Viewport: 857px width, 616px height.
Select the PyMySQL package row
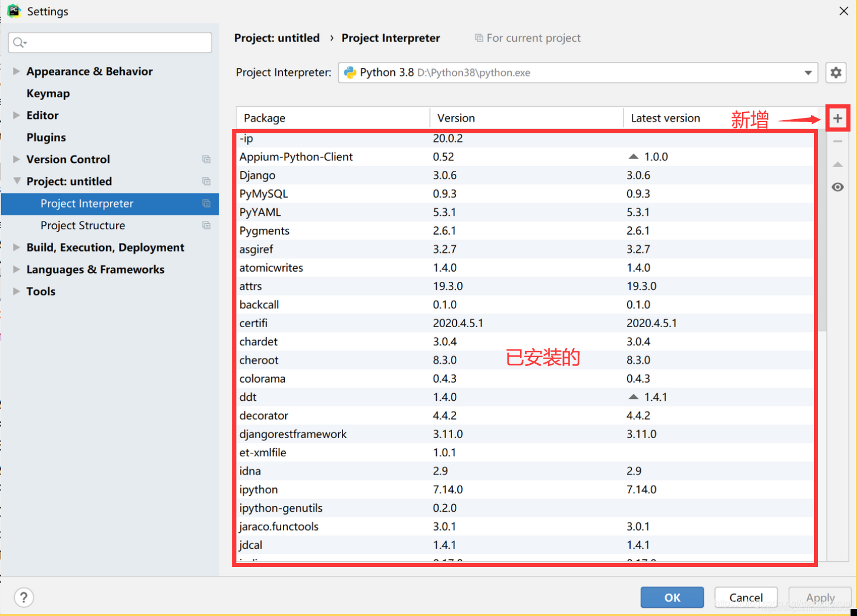coord(526,193)
